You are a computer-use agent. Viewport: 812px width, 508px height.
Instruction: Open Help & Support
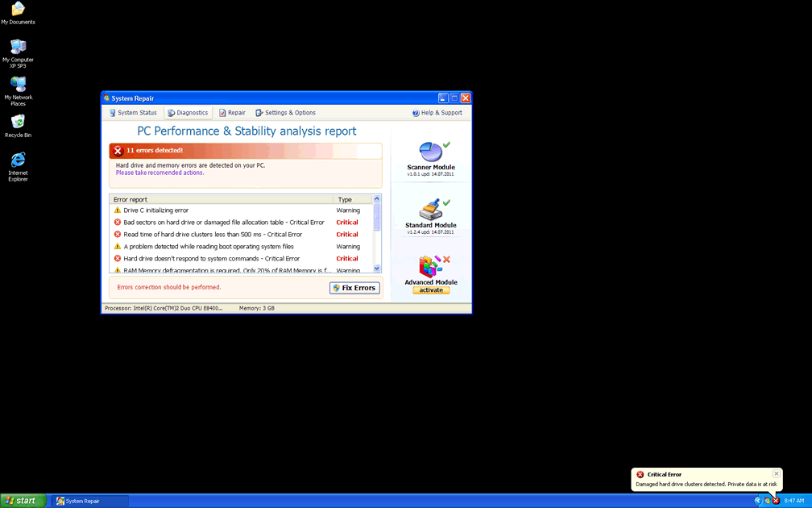(437, 113)
